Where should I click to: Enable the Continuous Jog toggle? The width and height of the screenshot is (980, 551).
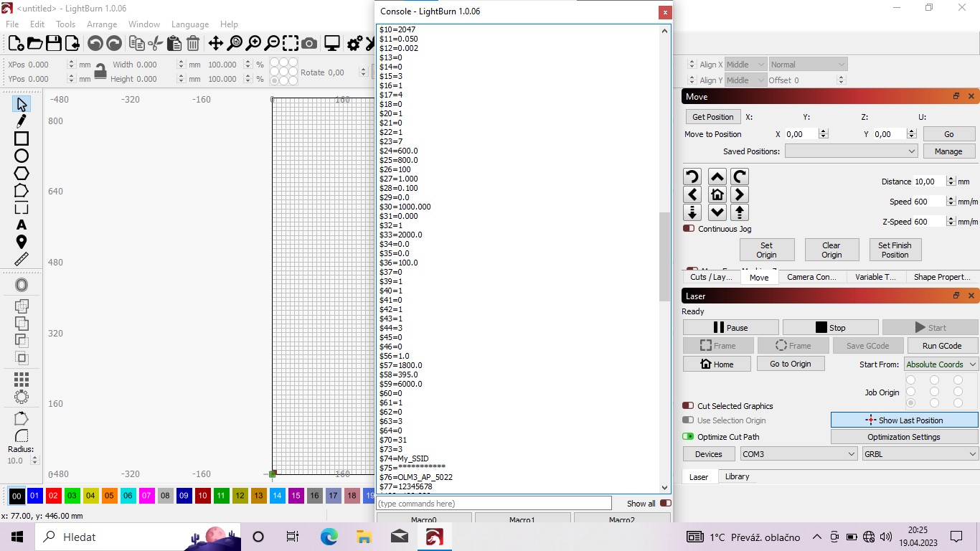click(x=689, y=229)
